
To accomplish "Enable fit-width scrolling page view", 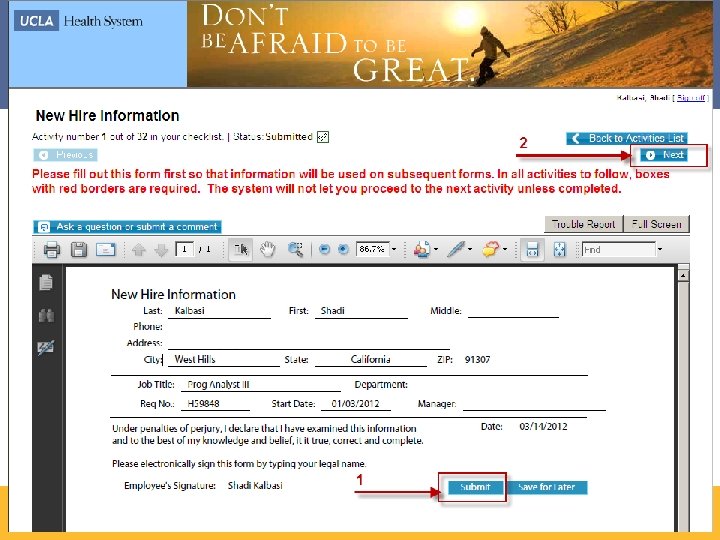I will pyautogui.click(x=532, y=249).
